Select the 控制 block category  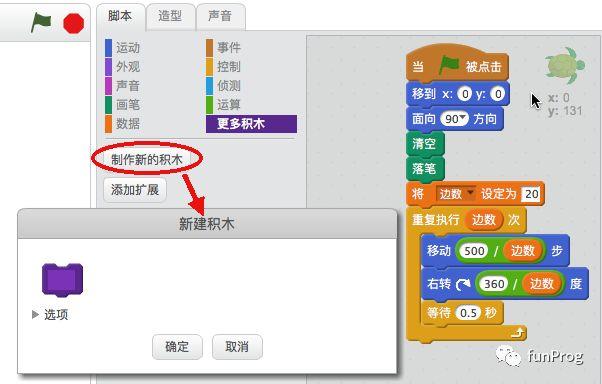pos(224,67)
